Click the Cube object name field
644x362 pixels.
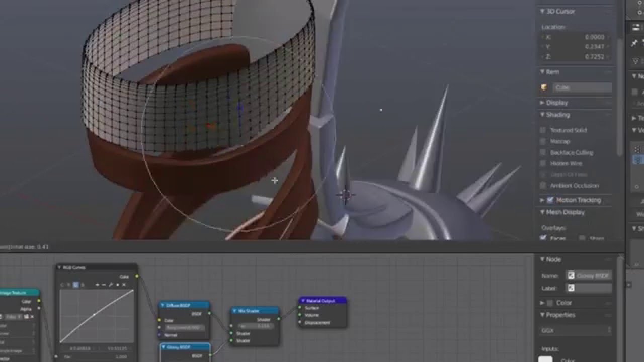click(582, 87)
